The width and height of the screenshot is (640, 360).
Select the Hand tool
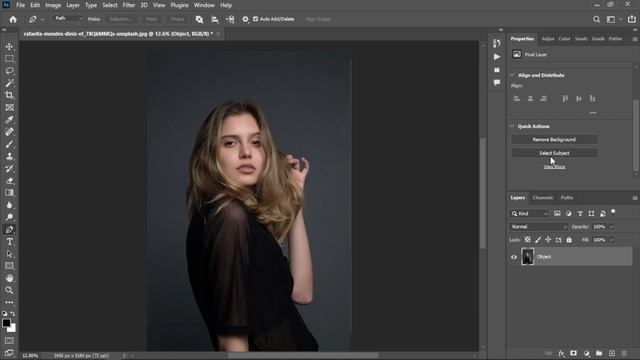click(9, 278)
